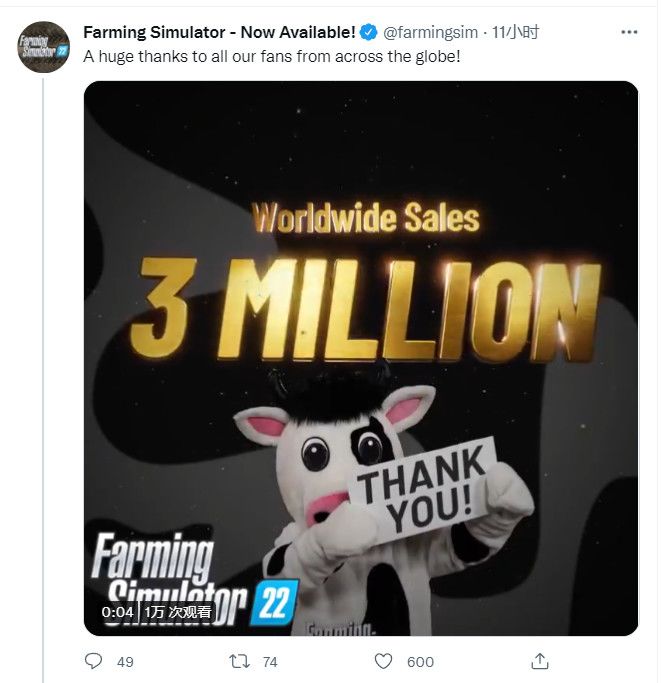Open the tweet's three-dot more menu

(629, 32)
